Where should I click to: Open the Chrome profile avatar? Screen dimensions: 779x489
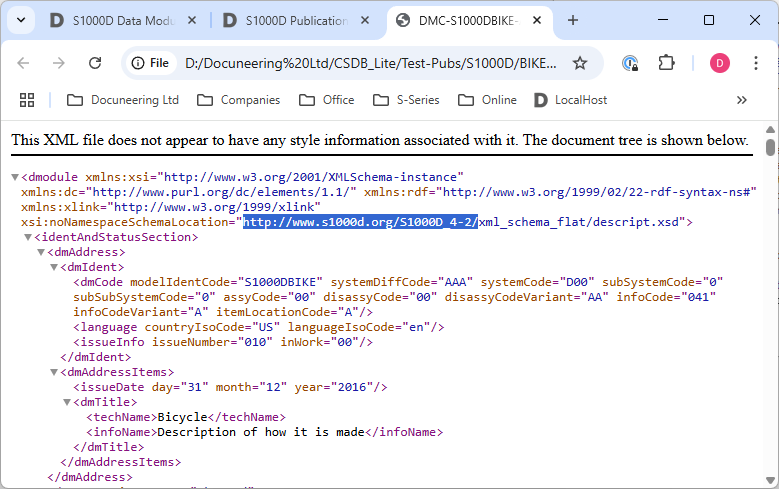(x=720, y=63)
